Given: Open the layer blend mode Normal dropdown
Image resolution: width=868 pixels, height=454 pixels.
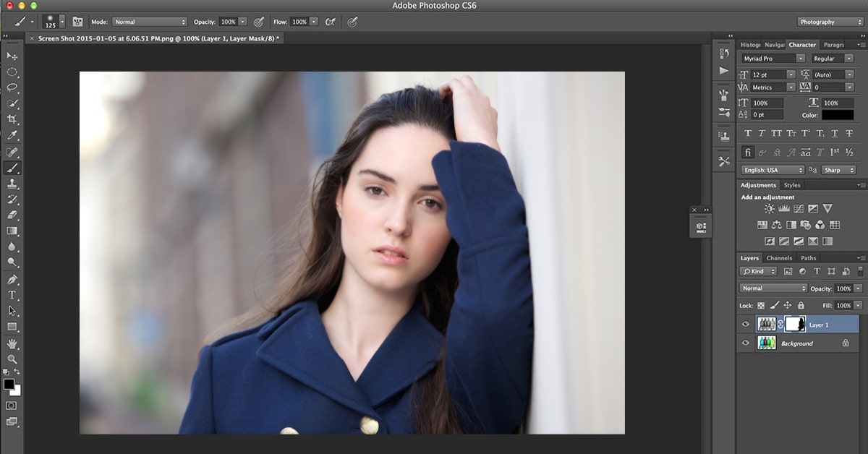Looking at the screenshot, I should [x=773, y=288].
